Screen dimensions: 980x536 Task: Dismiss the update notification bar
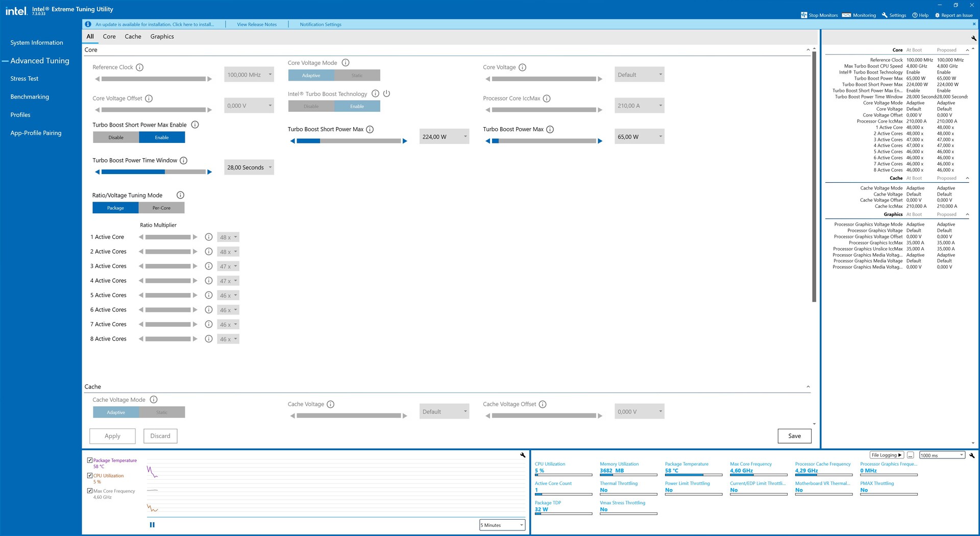point(974,24)
